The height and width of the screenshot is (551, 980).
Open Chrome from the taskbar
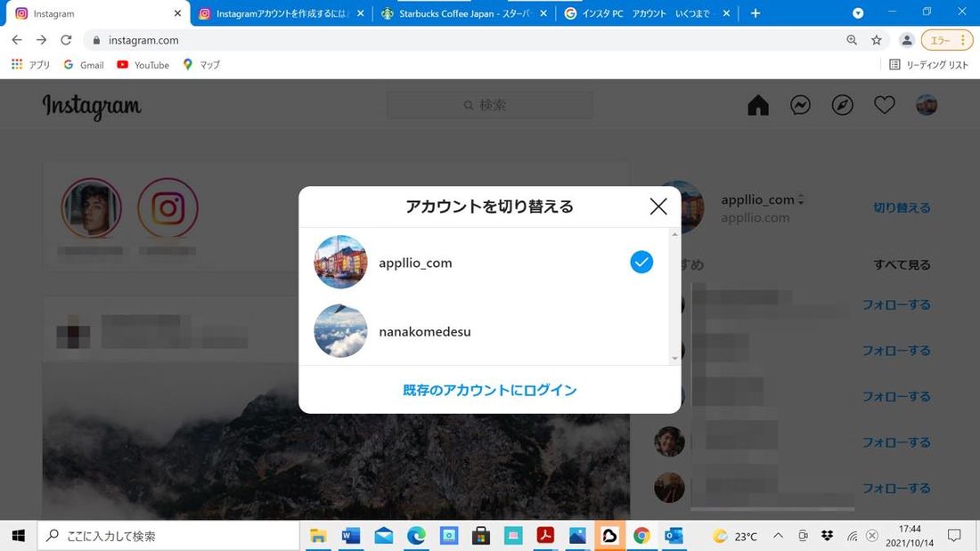[641, 535]
